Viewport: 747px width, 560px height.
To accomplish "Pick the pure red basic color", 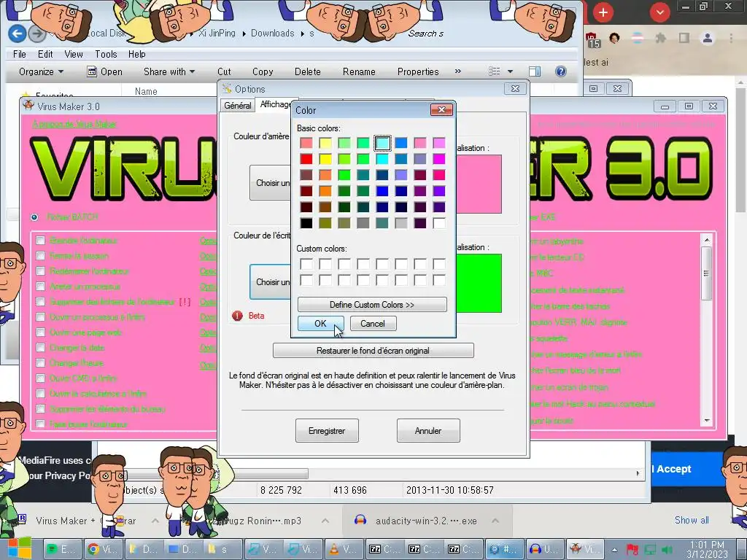I will [306, 159].
